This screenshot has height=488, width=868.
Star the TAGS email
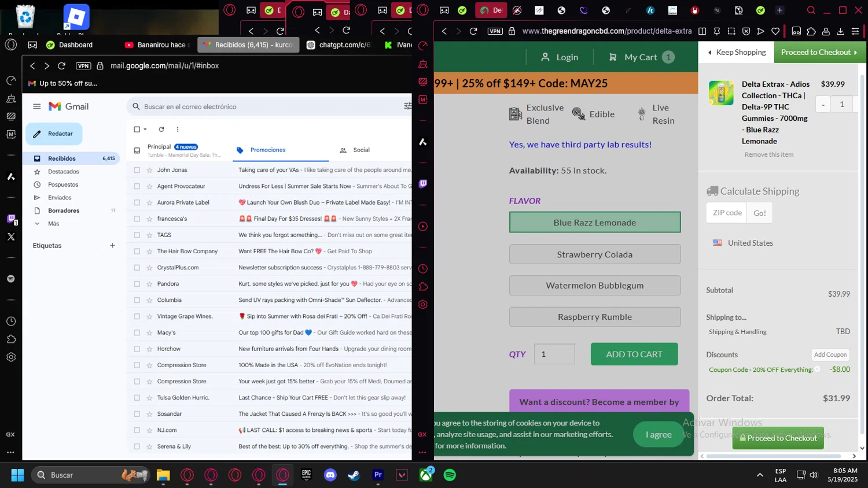(150, 235)
